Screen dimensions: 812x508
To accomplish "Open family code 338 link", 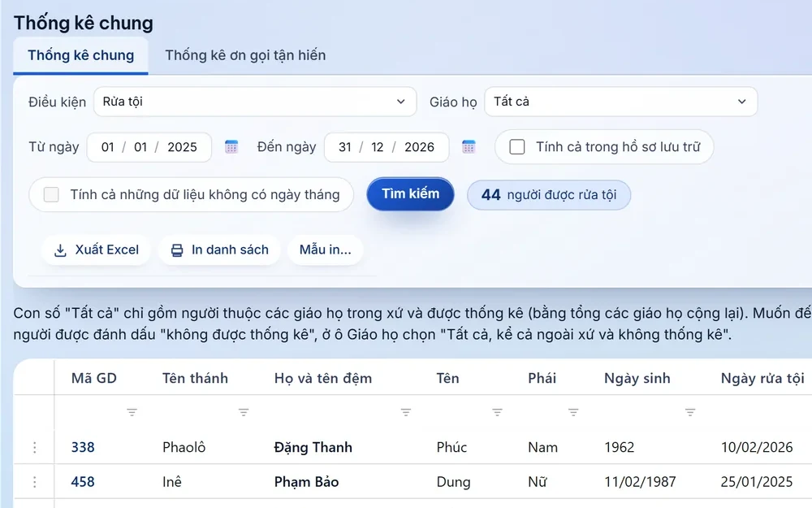I will pyautogui.click(x=83, y=447).
